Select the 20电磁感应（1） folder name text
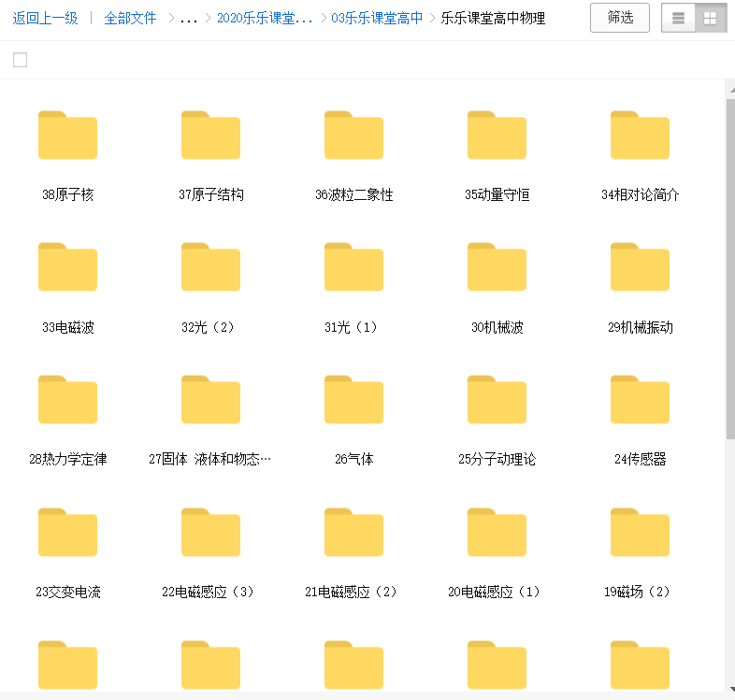The width and height of the screenshot is (735, 700). coord(493,592)
